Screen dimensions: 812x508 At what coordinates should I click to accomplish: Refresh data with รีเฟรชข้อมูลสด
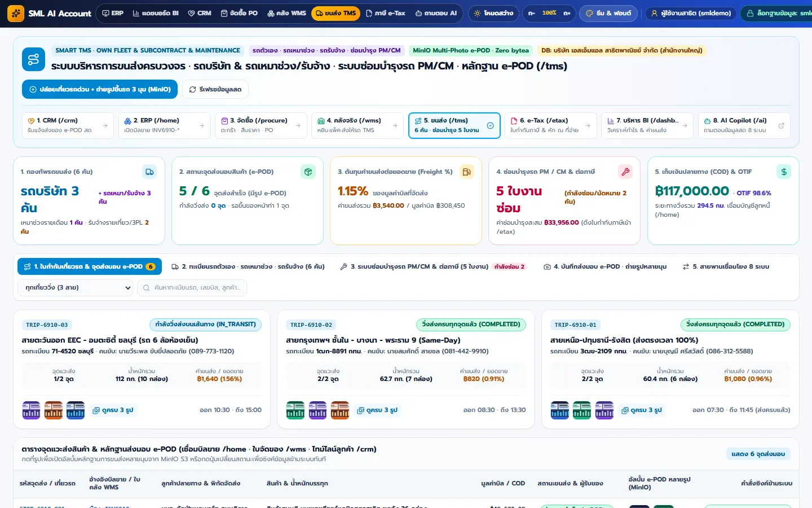pos(215,89)
